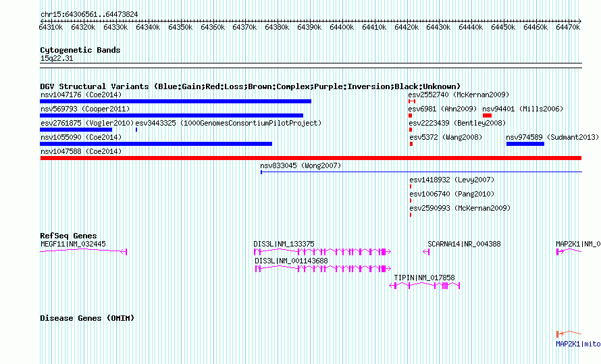
Task: Click the nsv1055090 (Coe2014) gain bar
Action: pyautogui.click(x=156, y=144)
